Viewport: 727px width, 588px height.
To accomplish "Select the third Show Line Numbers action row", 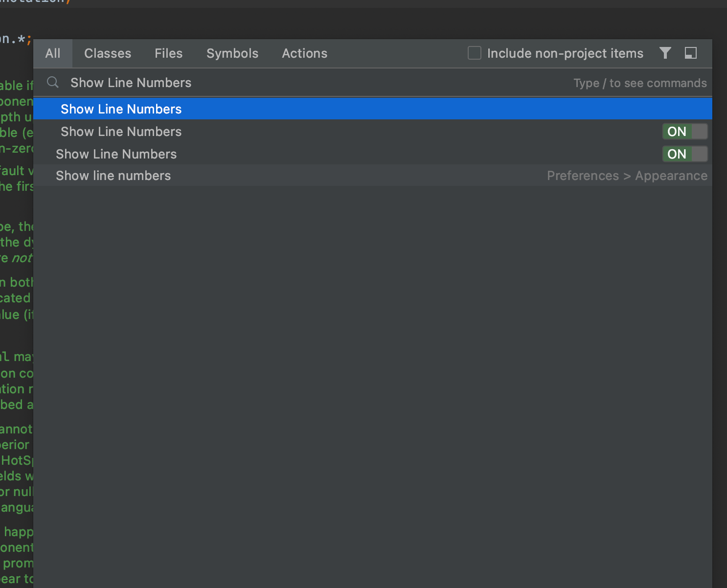I will click(x=116, y=154).
